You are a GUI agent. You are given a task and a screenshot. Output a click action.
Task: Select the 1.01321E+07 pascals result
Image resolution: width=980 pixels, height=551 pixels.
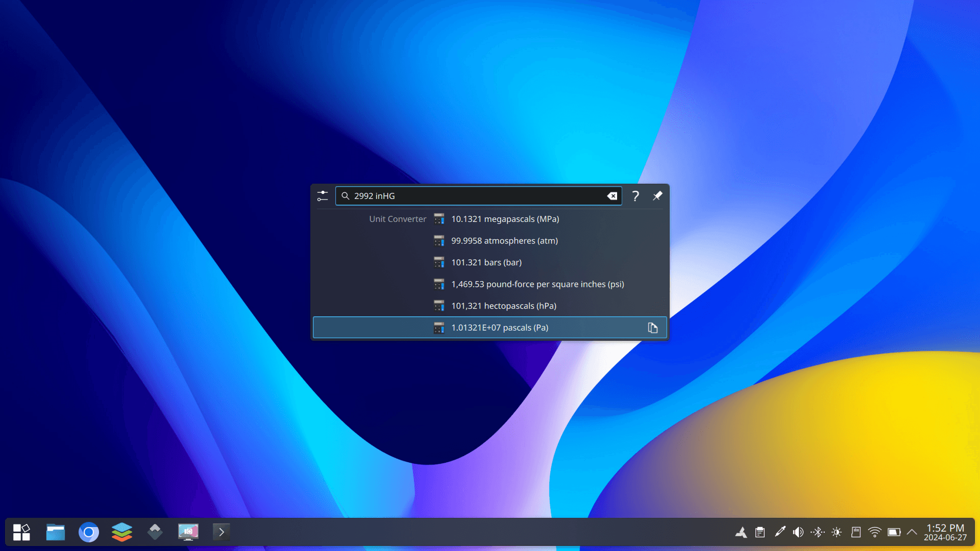(490, 328)
